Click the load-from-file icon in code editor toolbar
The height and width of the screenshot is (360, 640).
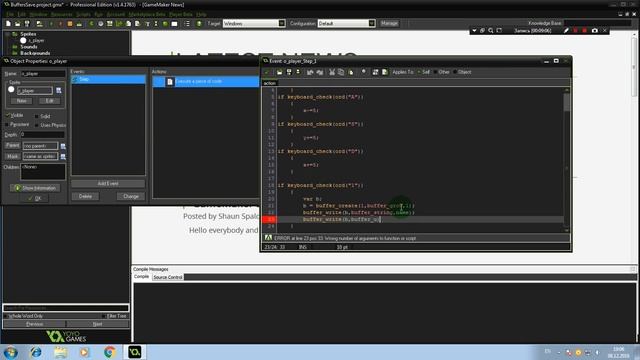(280, 72)
